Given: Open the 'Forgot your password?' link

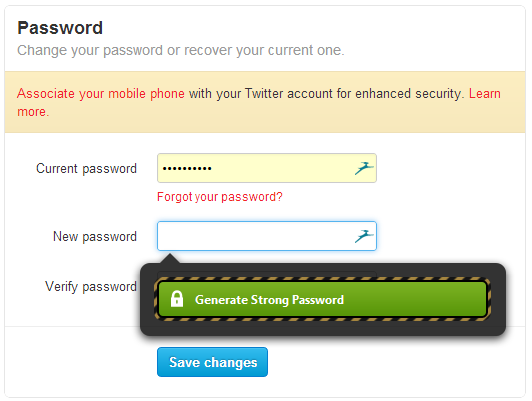Looking at the screenshot, I should coord(220,197).
